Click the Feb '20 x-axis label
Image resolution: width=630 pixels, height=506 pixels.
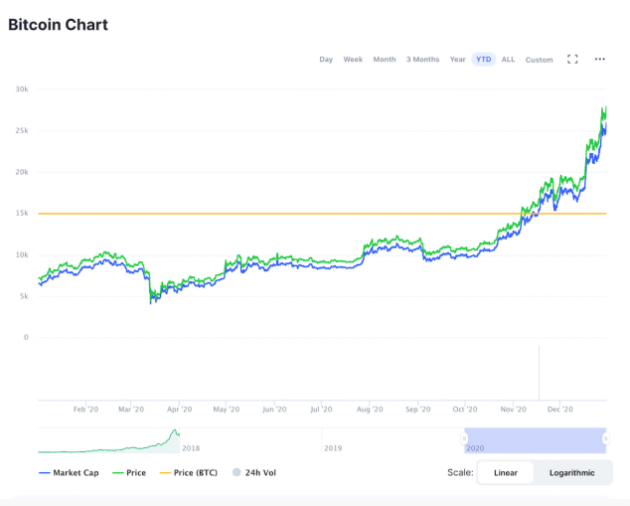(86, 409)
